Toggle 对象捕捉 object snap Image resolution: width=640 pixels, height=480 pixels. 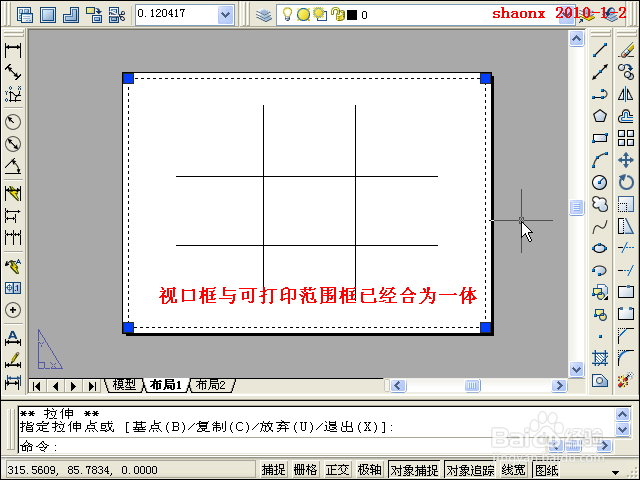[x=414, y=470]
